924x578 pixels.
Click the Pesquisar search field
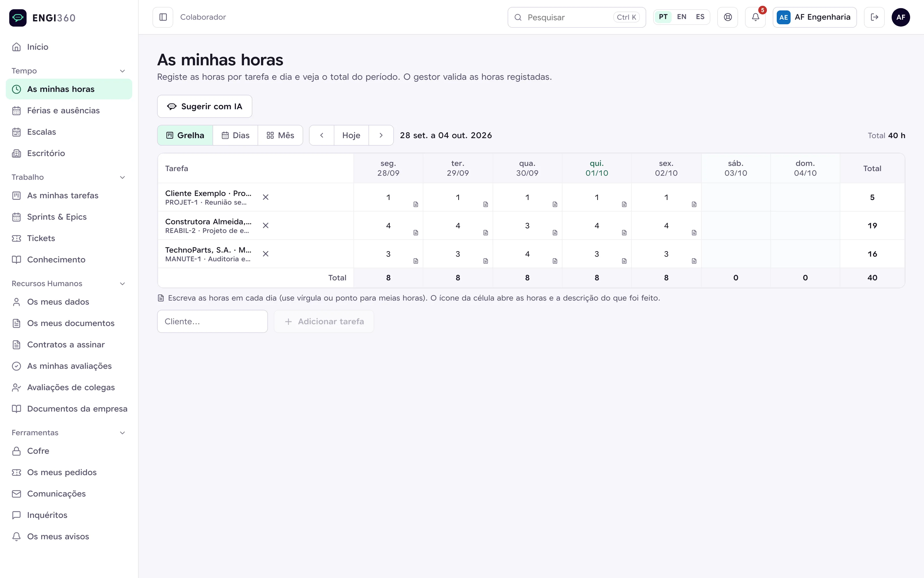click(577, 17)
